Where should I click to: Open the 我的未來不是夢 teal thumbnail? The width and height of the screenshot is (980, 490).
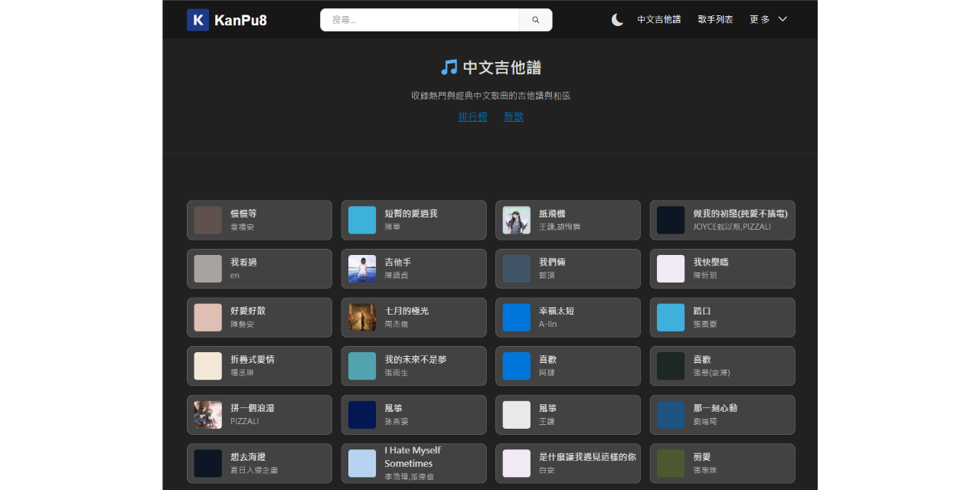(362, 366)
